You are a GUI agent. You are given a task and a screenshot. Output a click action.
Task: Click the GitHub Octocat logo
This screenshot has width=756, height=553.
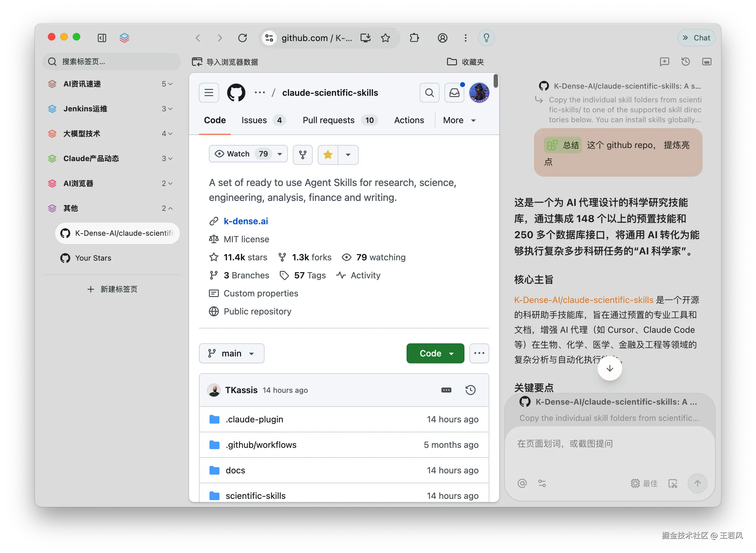click(x=236, y=93)
